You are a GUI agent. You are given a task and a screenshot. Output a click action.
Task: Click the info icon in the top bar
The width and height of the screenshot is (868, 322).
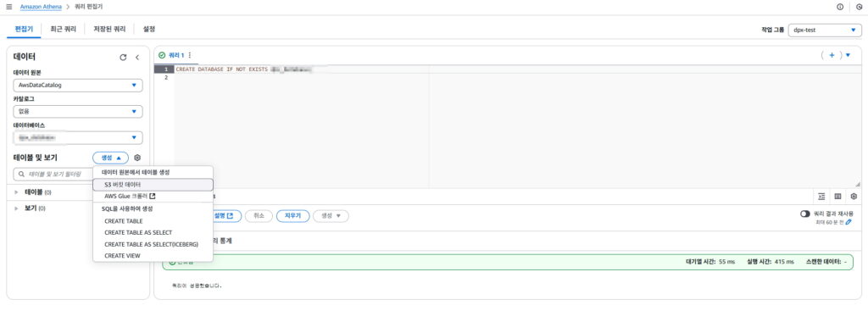(x=840, y=7)
